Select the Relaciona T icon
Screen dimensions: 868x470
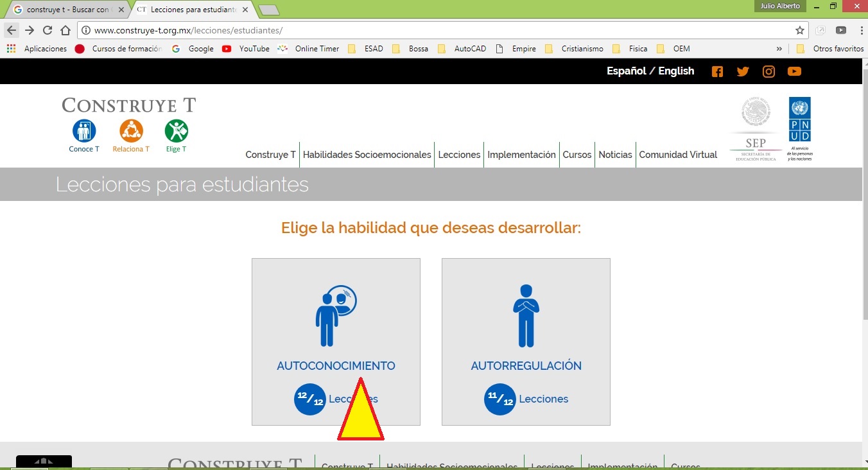[130, 131]
